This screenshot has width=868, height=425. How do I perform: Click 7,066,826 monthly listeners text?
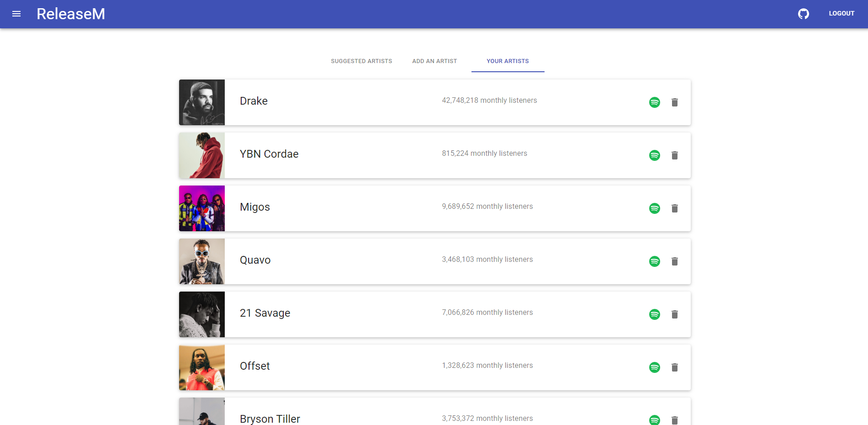487,313
